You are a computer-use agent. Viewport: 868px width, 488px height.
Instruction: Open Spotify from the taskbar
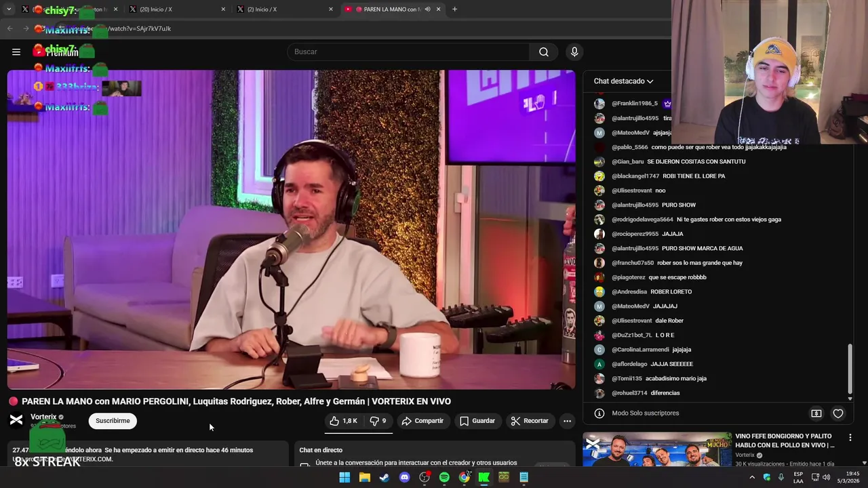click(x=444, y=477)
